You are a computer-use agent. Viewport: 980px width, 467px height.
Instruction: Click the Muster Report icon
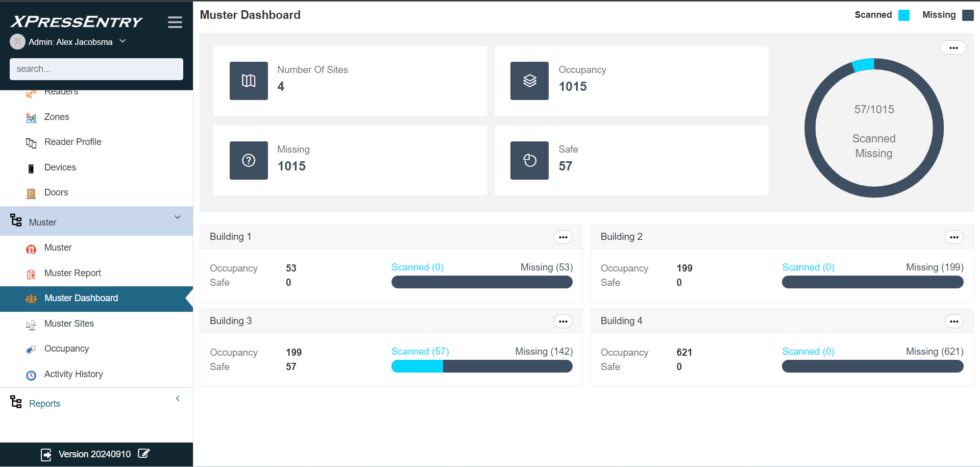click(31, 273)
